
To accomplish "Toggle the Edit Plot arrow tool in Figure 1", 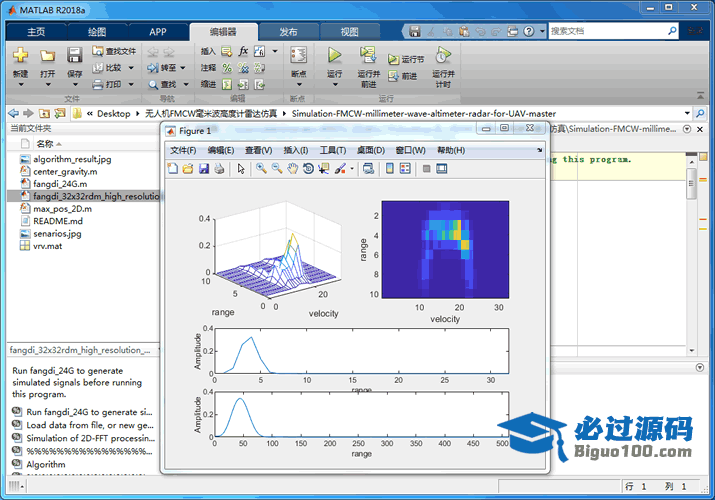I will [x=240, y=169].
